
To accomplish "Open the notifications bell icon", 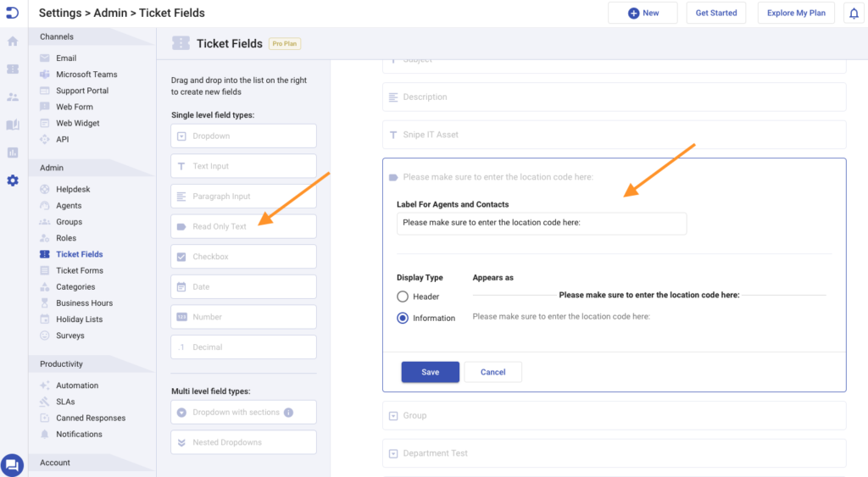I will point(854,14).
